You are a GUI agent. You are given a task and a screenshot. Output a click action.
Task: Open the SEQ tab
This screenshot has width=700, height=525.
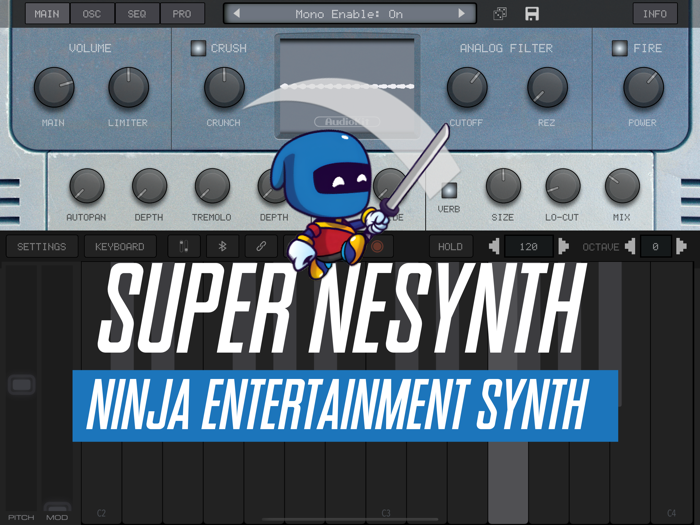[x=137, y=14]
